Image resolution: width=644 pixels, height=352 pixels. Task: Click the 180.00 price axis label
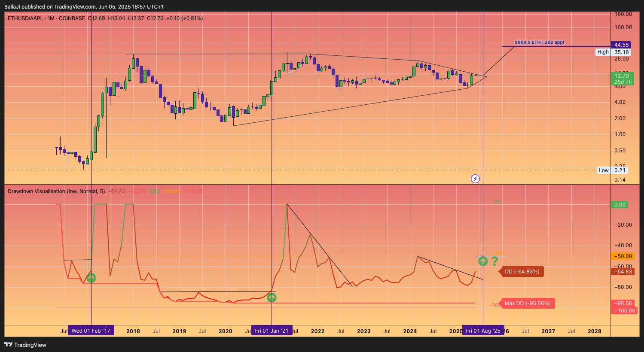pyautogui.click(x=623, y=14)
